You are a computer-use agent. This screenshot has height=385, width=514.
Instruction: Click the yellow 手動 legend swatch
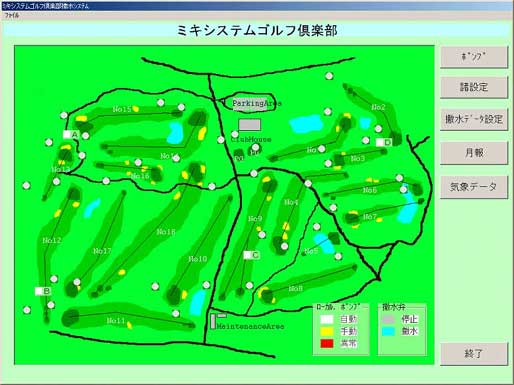tap(327, 331)
